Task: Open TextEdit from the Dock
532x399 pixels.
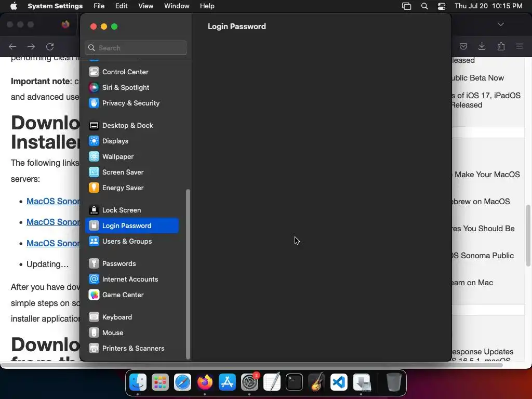Action: pyautogui.click(x=272, y=382)
